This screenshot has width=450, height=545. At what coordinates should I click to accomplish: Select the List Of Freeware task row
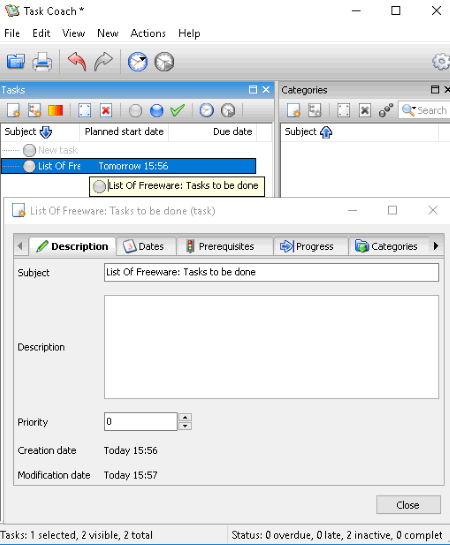(129, 166)
